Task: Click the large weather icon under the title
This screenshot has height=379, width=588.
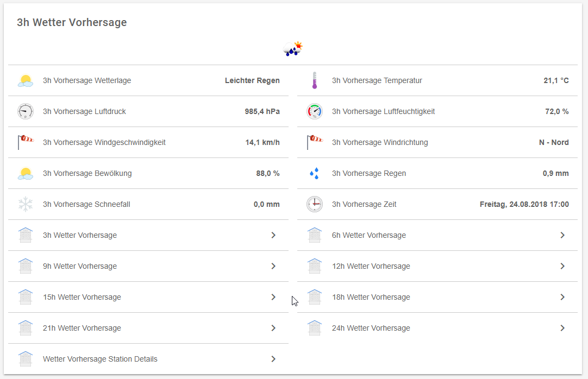Action: [x=293, y=48]
